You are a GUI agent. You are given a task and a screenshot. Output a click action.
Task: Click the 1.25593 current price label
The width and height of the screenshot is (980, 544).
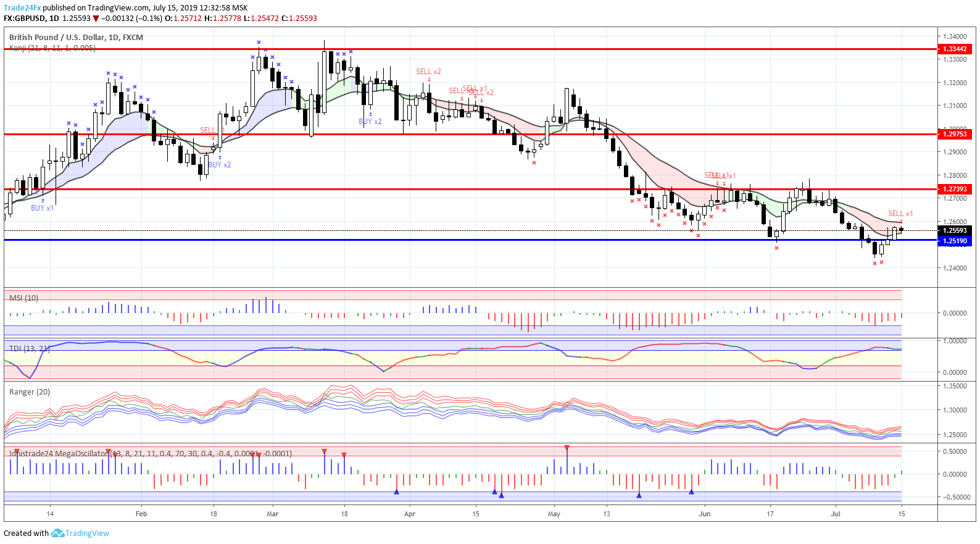coord(955,230)
